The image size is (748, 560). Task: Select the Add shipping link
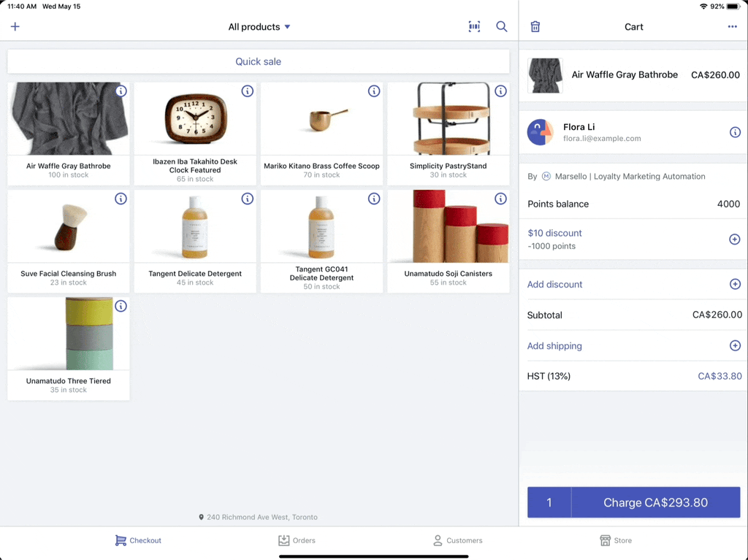tap(554, 346)
